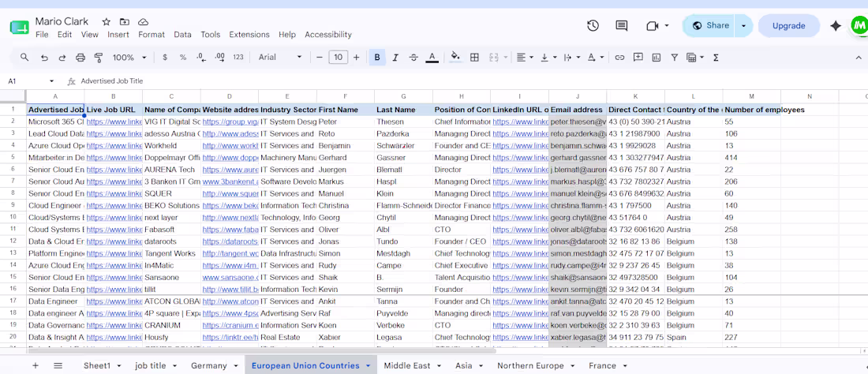
Task: Click the font size field
Action: tap(339, 57)
